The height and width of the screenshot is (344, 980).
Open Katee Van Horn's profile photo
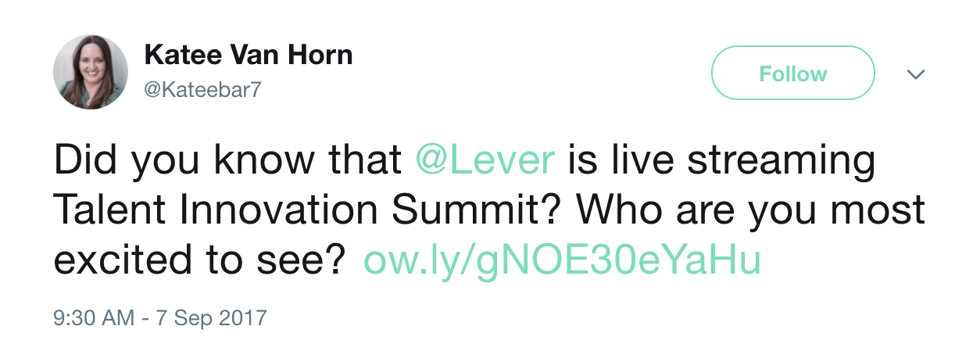[90, 73]
